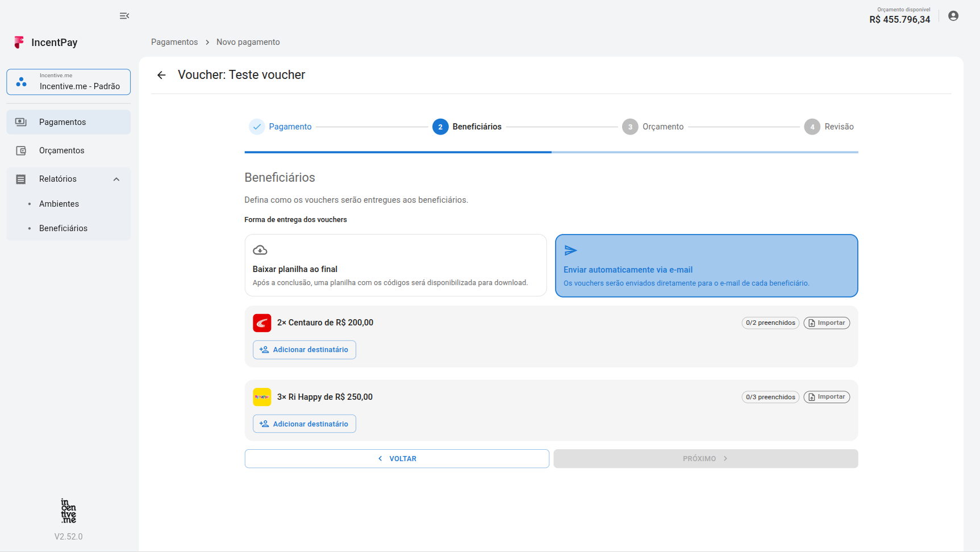Click the 0/3 preenchidos badge
The height and width of the screenshot is (552, 980).
(x=770, y=397)
